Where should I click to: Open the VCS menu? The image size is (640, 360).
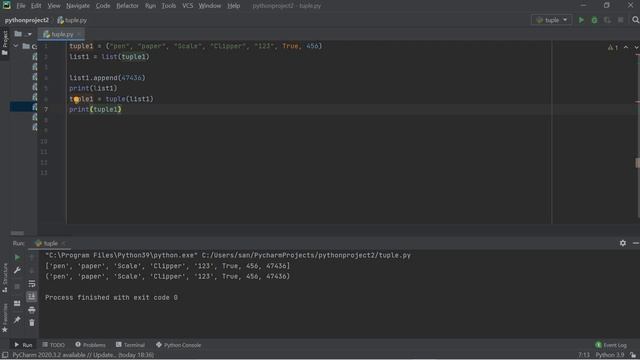[188, 6]
